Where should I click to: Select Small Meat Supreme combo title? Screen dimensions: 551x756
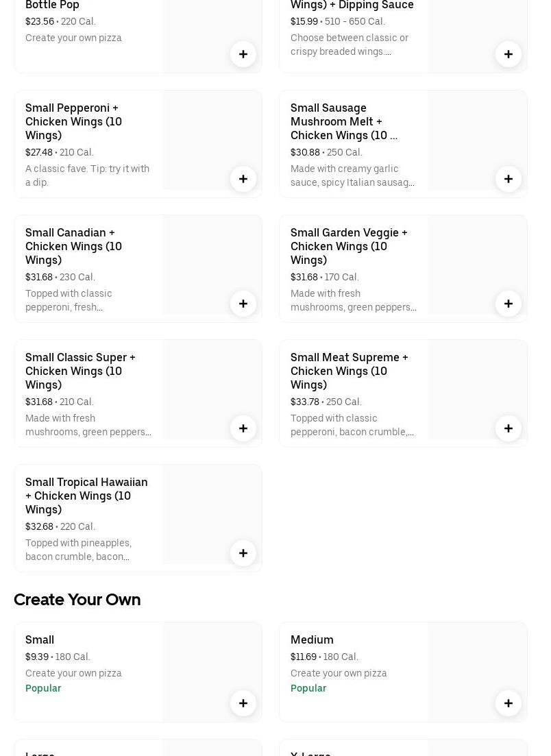349,371
